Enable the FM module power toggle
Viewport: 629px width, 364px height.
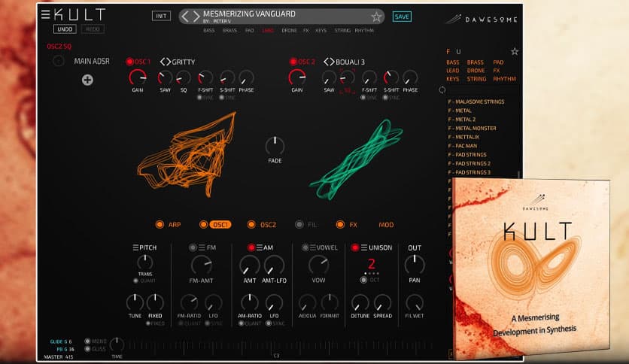click(x=193, y=247)
